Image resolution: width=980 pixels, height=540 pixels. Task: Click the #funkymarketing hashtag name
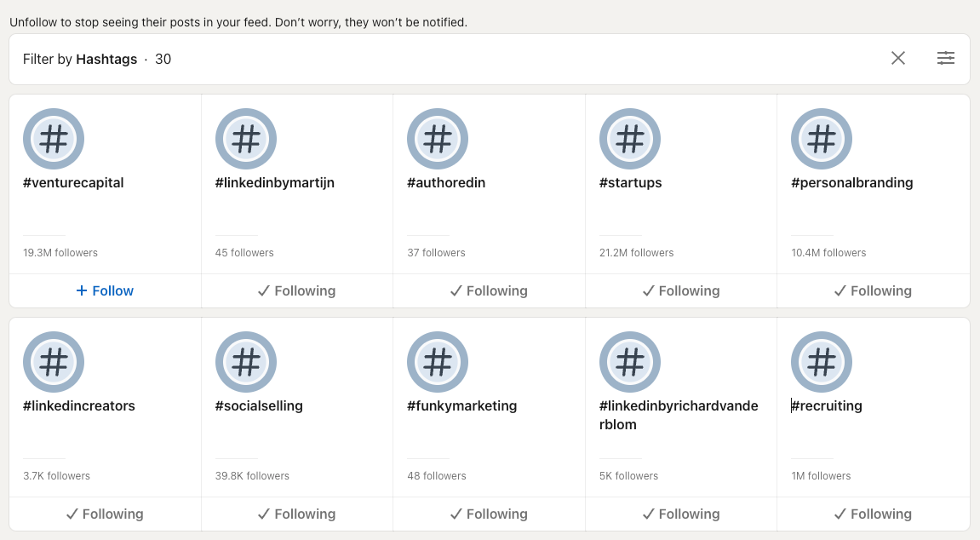tap(462, 405)
